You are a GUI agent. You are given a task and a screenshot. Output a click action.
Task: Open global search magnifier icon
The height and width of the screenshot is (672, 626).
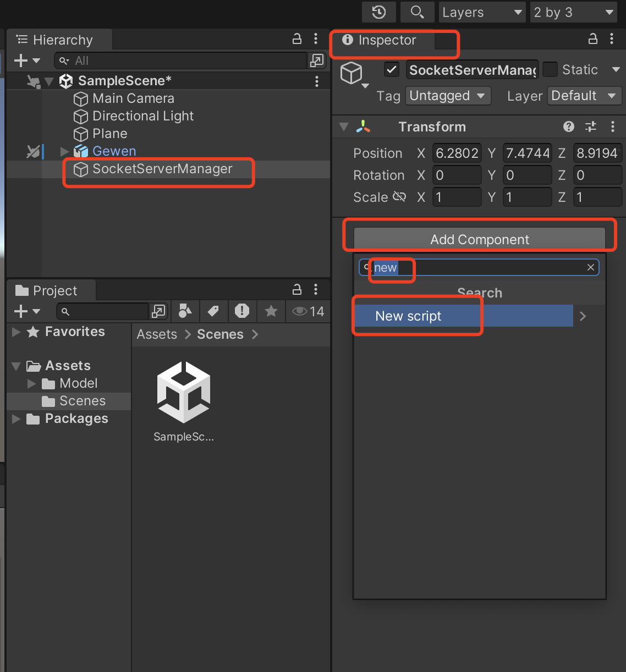point(417,12)
